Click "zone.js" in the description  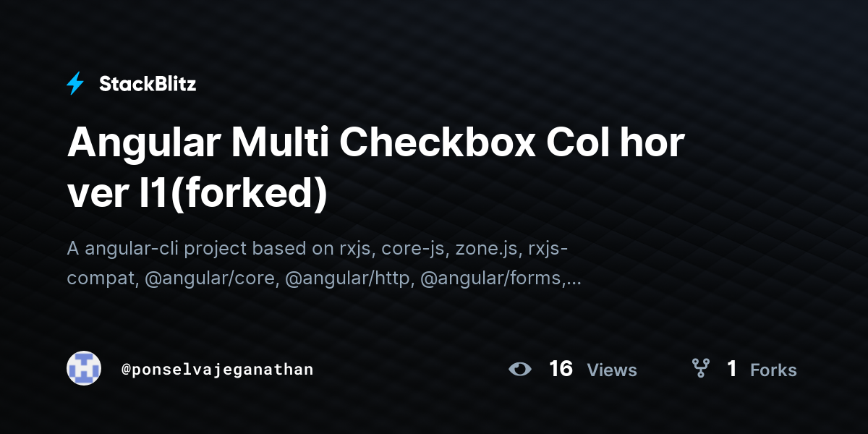click(487, 249)
